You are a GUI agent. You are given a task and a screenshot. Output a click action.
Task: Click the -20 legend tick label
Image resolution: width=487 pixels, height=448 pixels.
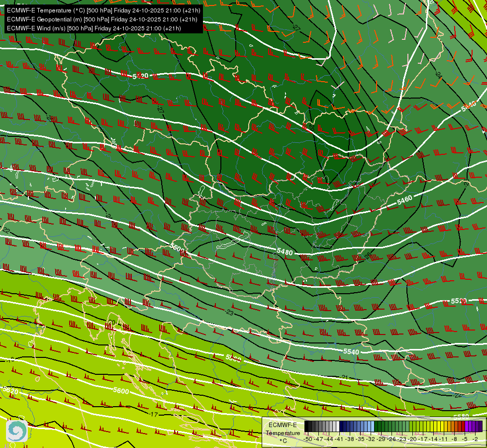coord(412,439)
